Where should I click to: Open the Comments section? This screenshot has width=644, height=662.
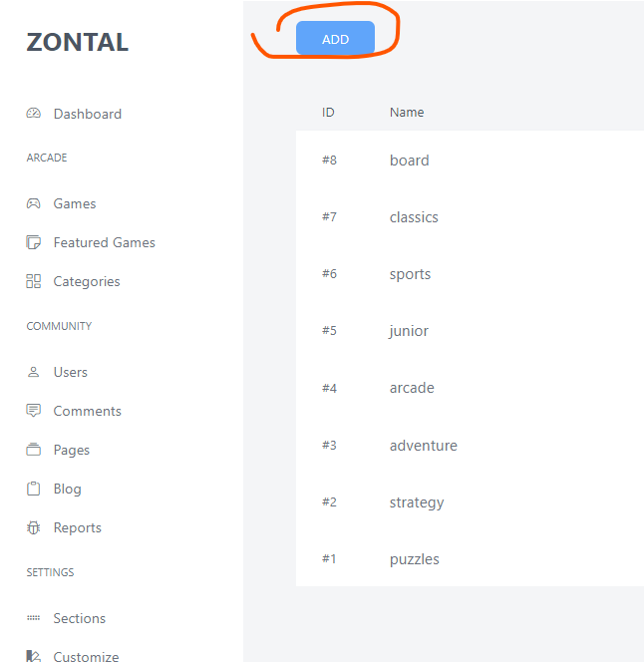click(87, 411)
